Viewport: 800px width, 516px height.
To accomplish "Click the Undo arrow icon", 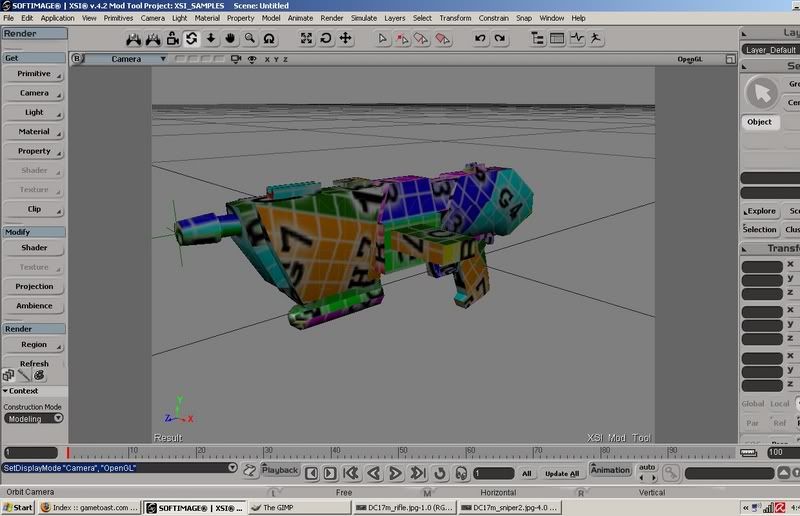I will coord(480,38).
